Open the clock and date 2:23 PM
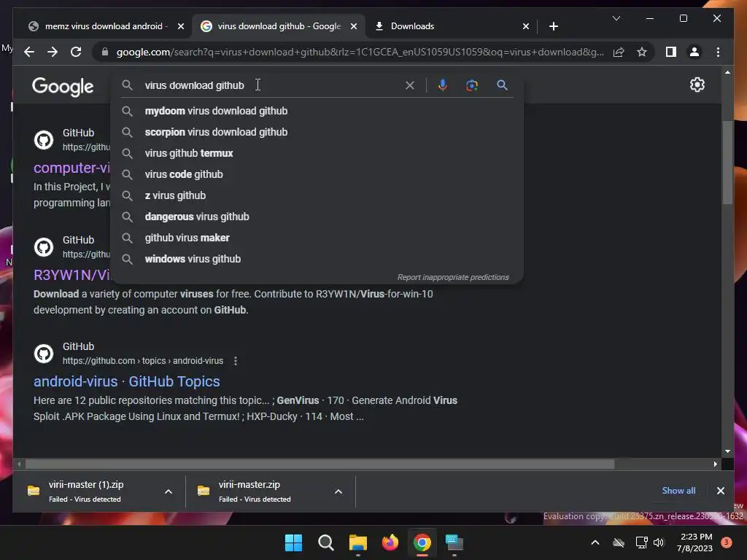 [x=694, y=542]
